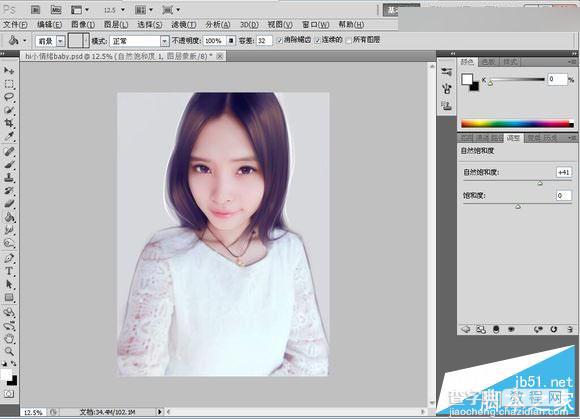Viewport: 580px width, 419px height.
Task: Close the hi小情绪baby.psd document tab
Action: tap(220, 56)
